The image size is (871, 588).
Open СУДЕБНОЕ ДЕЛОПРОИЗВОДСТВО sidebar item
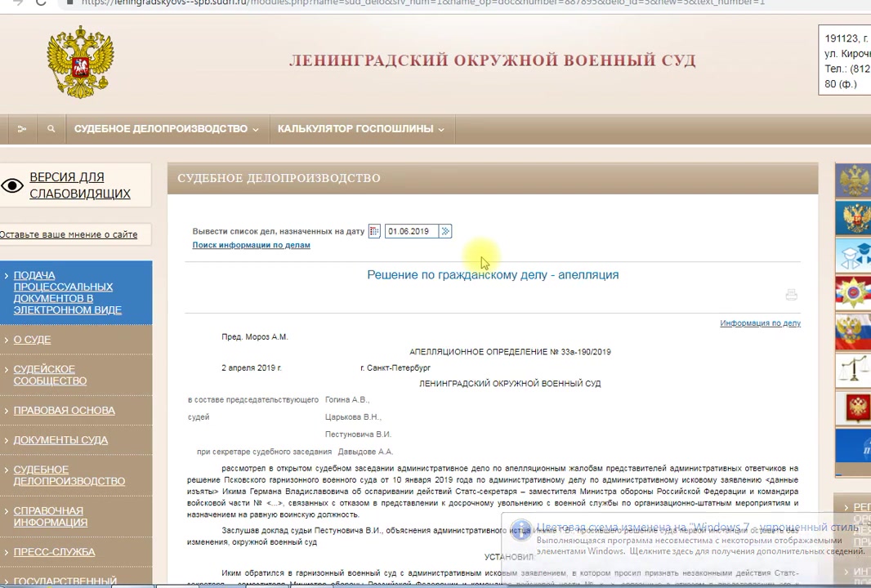[69, 475]
